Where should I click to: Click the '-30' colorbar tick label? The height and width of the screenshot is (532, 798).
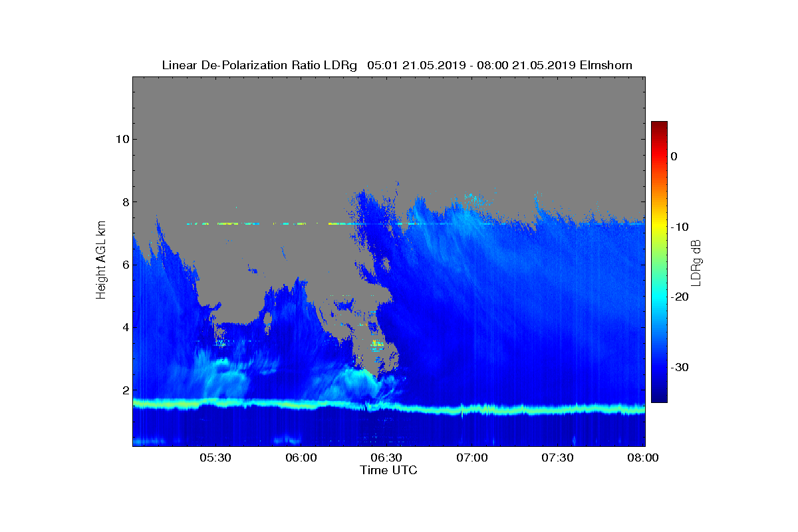679,368
